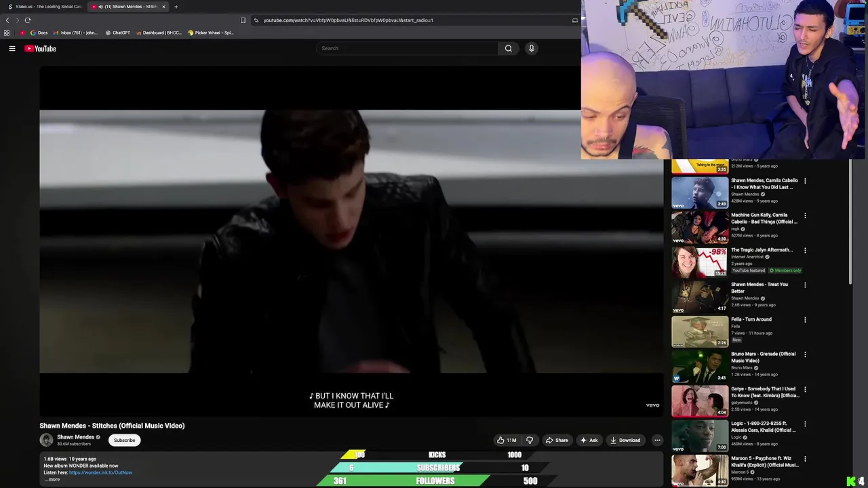The width and height of the screenshot is (868, 488).
Task: Go forward with the browser forward arrow
Action: click(17, 20)
